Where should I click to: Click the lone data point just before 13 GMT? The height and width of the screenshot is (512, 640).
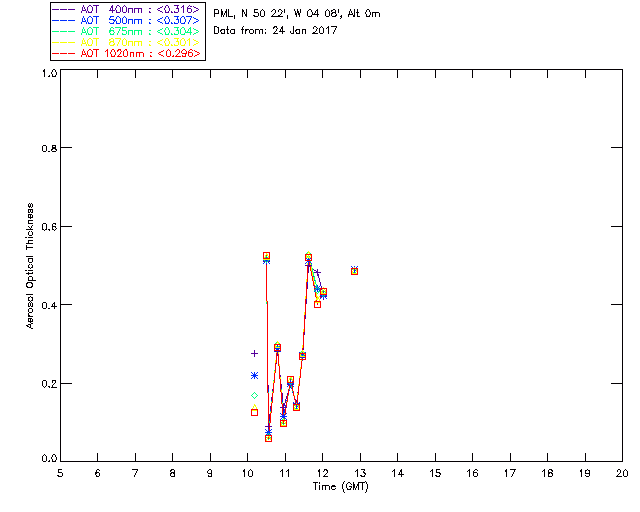coord(354,271)
